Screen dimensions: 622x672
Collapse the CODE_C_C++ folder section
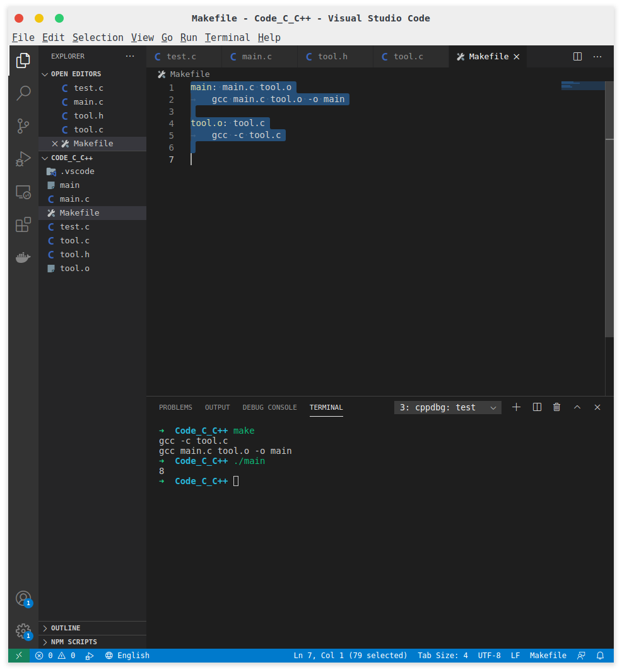point(92,158)
